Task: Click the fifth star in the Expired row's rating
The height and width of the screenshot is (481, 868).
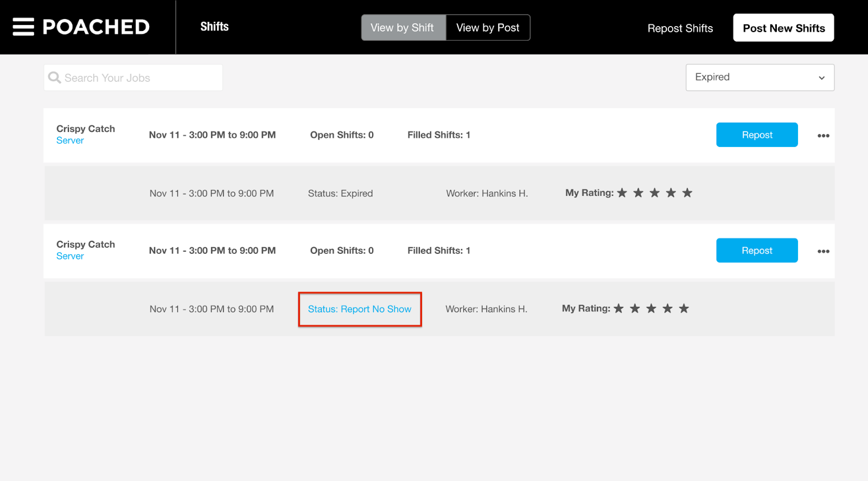Action: pos(687,193)
